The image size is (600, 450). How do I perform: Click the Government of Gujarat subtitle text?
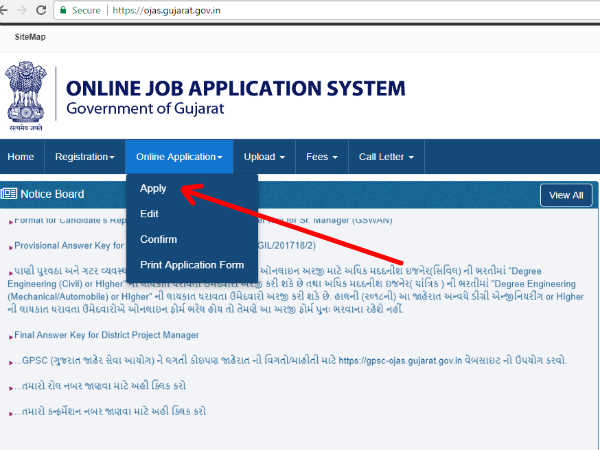(x=145, y=109)
